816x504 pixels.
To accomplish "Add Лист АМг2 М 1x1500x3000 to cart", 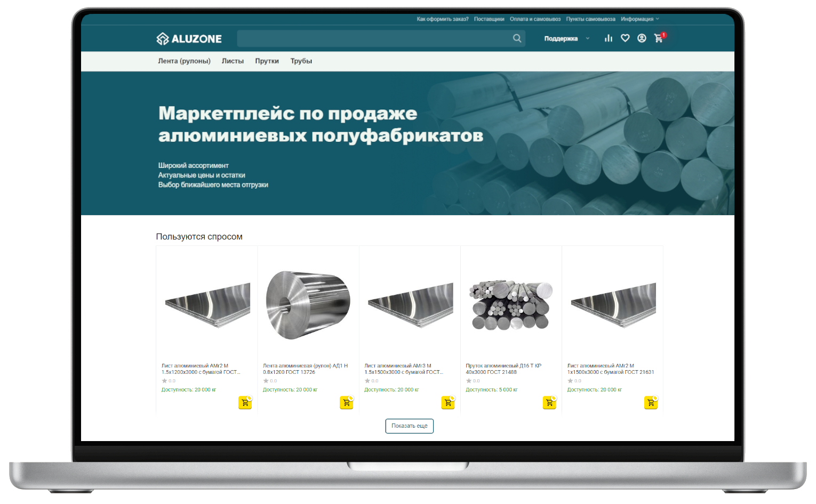I will click(x=651, y=403).
